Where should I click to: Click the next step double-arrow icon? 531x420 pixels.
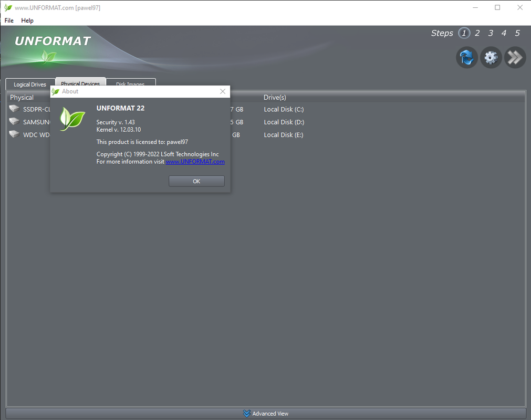(x=515, y=57)
